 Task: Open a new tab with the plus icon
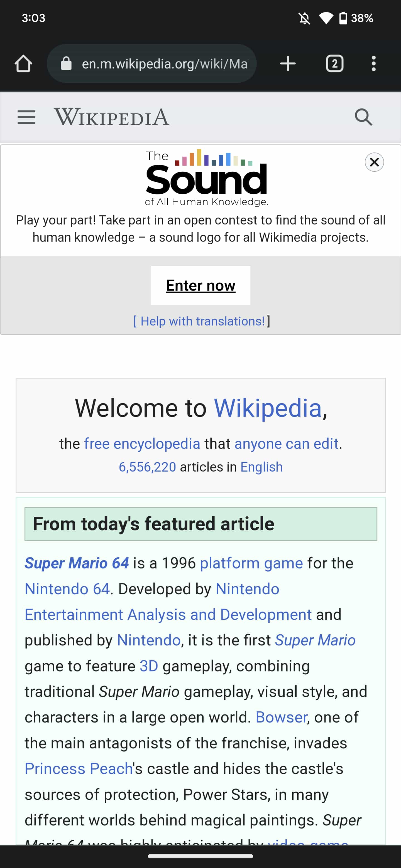[x=288, y=64]
